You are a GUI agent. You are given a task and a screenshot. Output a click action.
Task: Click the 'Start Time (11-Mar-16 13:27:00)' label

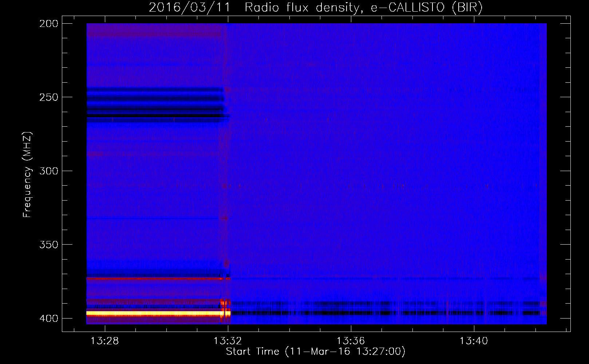click(316, 351)
